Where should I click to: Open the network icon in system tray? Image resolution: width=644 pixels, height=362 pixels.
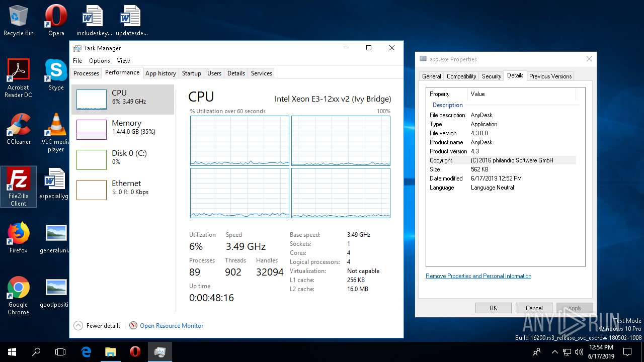pyautogui.click(x=567, y=352)
